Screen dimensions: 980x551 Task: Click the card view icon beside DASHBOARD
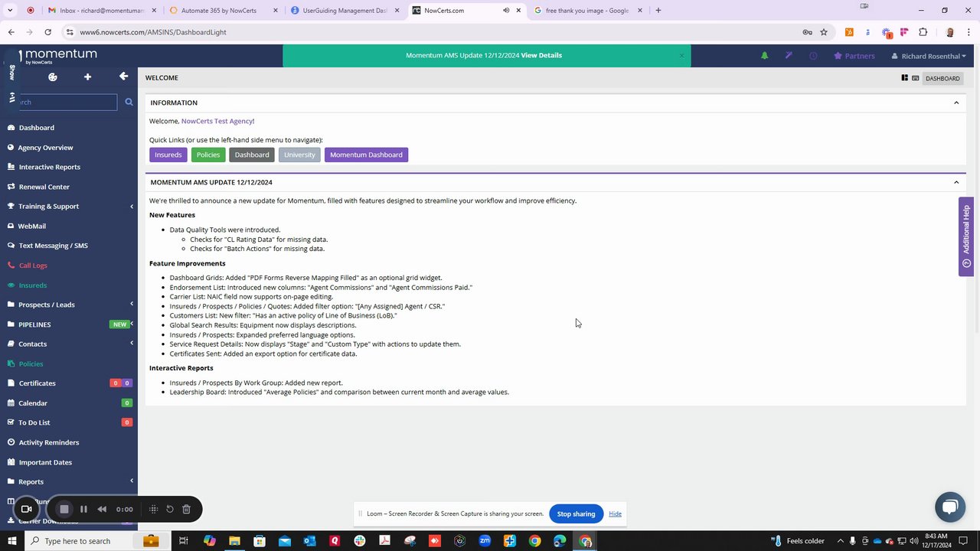915,78
